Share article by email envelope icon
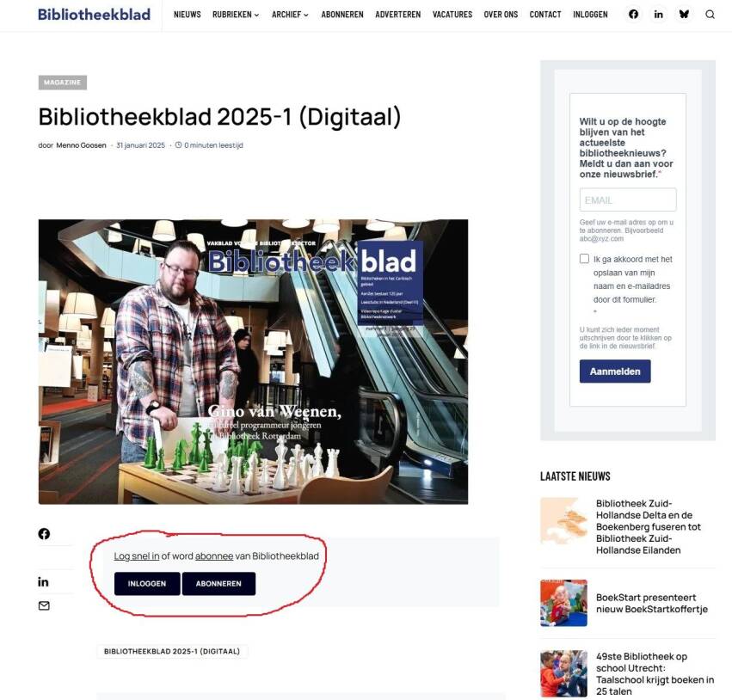The height and width of the screenshot is (700, 732). click(x=44, y=605)
